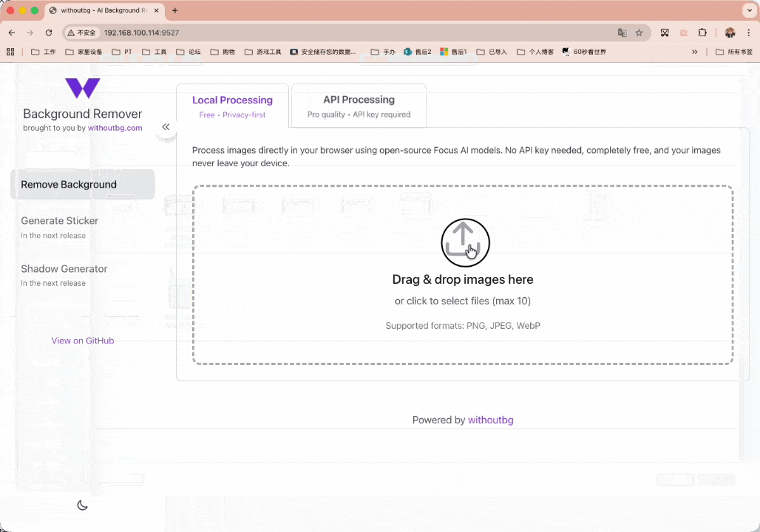Switch to the API Processing tab
Image resolution: width=760 pixels, height=532 pixels.
point(359,106)
